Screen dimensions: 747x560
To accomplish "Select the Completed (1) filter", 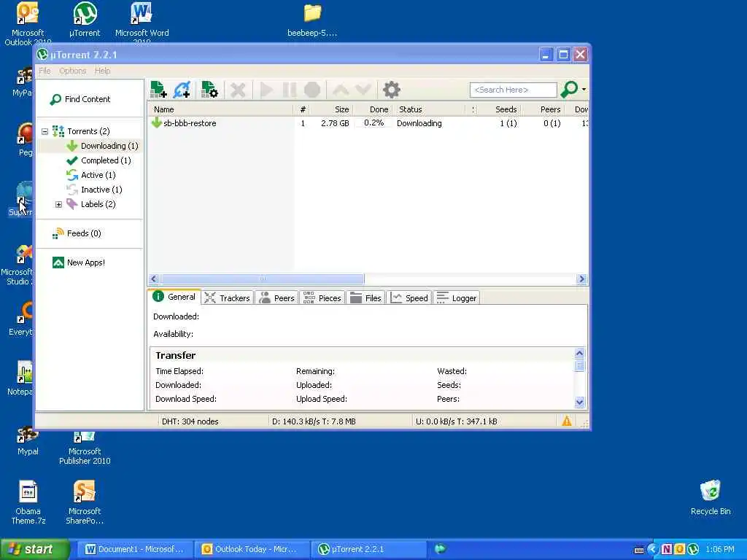I will coord(98,160).
